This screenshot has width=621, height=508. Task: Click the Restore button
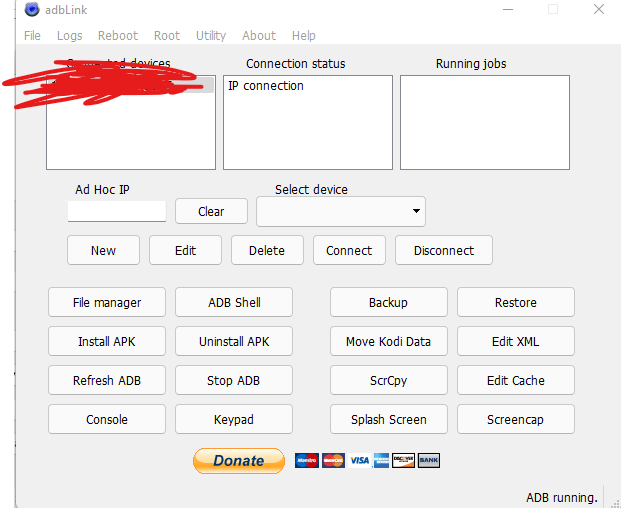(x=516, y=302)
